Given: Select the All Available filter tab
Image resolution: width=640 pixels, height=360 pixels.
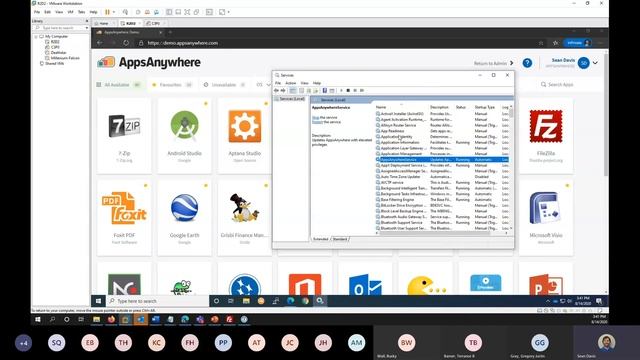Looking at the screenshot, I should [x=118, y=85].
